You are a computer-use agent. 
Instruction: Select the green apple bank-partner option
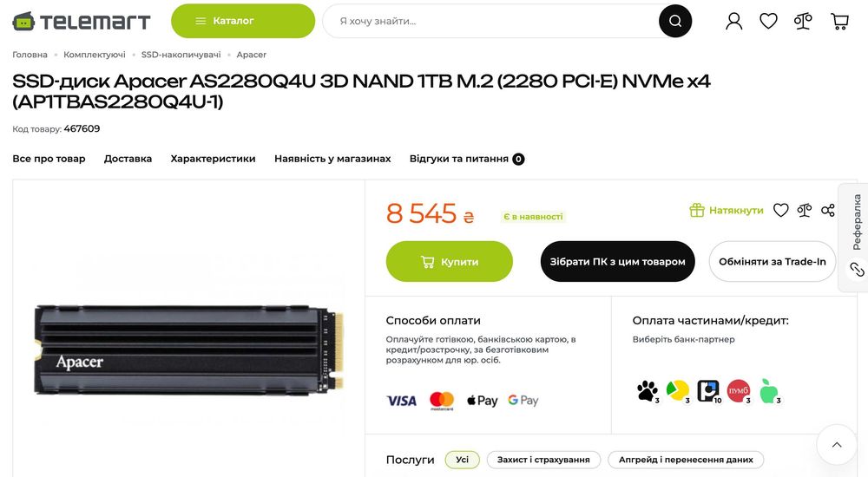coord(768,391)
